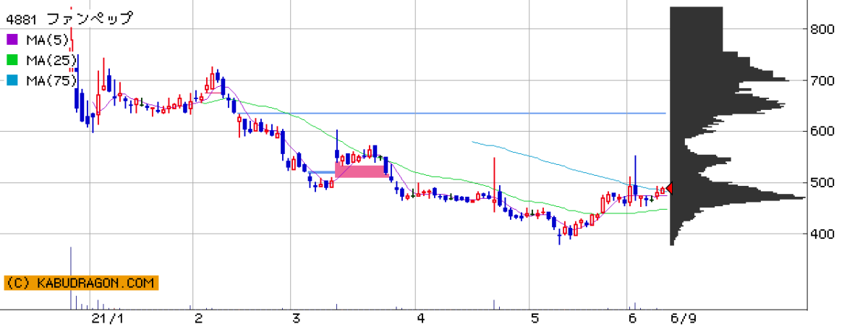Viewport: 868px width, 327px height.
Task: Click the pink gap rectangle in March
Action: [x=362, y=171]
